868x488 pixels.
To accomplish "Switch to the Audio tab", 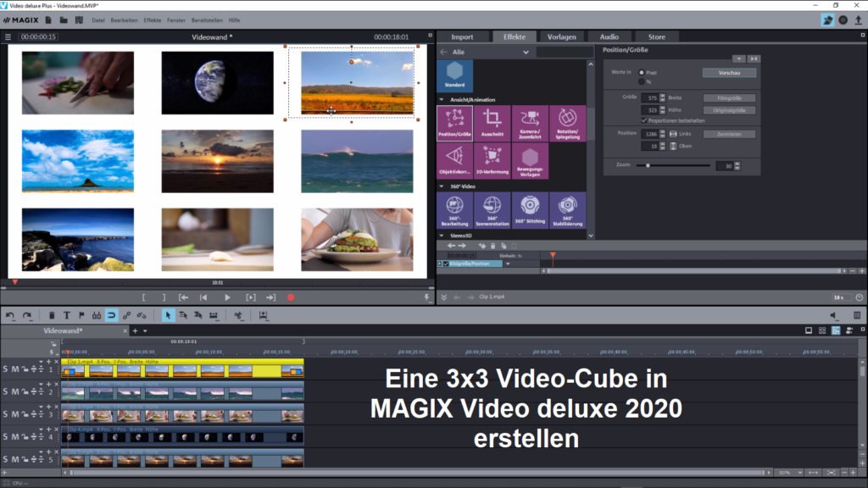I will tap(609, 37).
